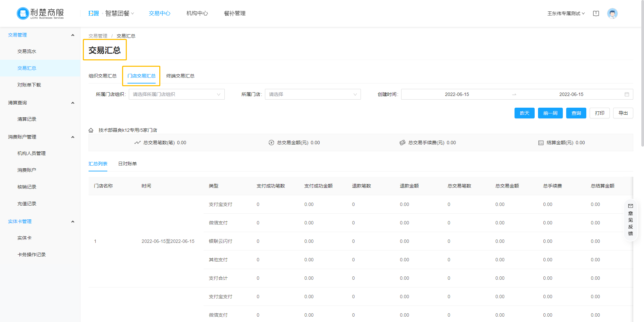Select the 汇总列表 tab
The height and width of the screenshot is (322, 644).
pyautogui.click(x=98, y=164)
